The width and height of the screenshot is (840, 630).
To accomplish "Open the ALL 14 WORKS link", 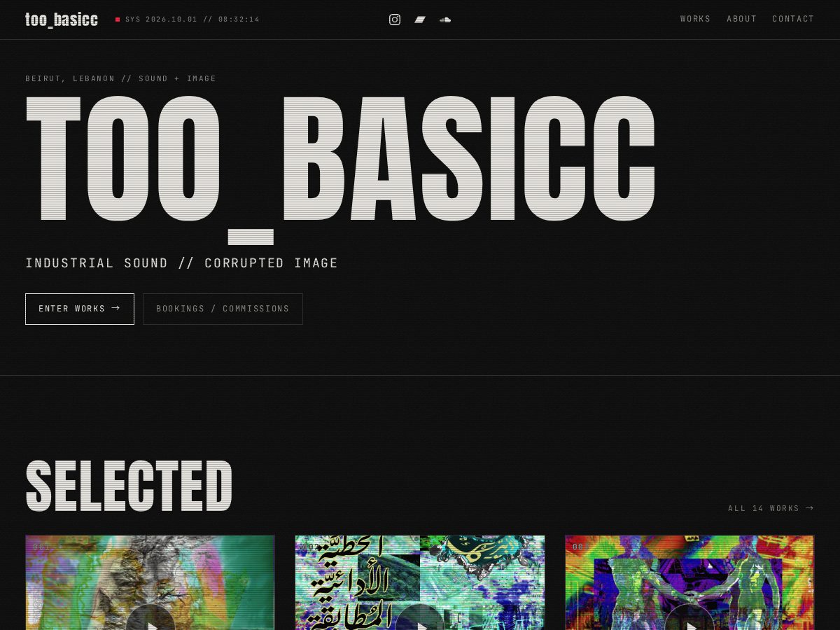I will point(771,508).
